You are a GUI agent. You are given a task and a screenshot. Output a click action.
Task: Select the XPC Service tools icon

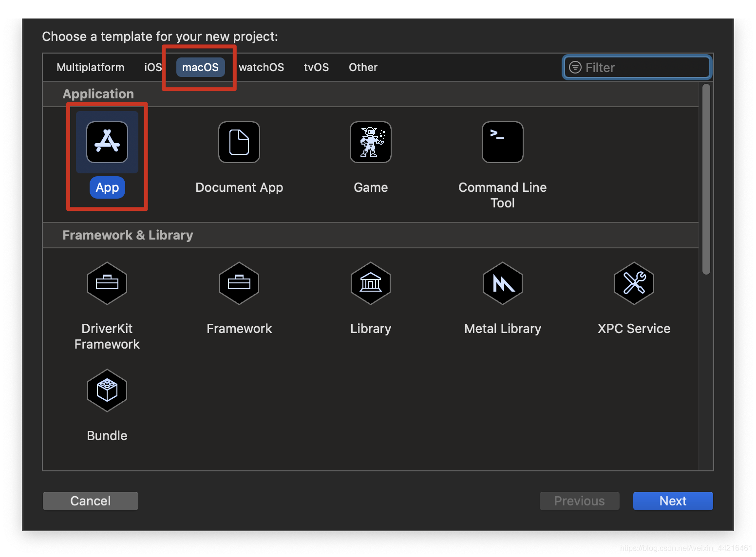[634, 283]
